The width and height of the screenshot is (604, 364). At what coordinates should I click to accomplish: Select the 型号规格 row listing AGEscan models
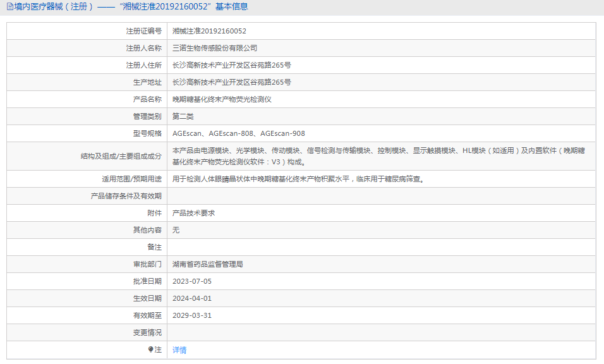(x=239, y=133)
